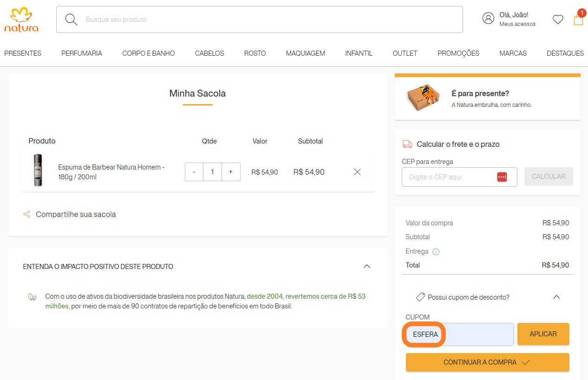Open the Perfumaria menu
588x380 pixels.
(82, 53)
